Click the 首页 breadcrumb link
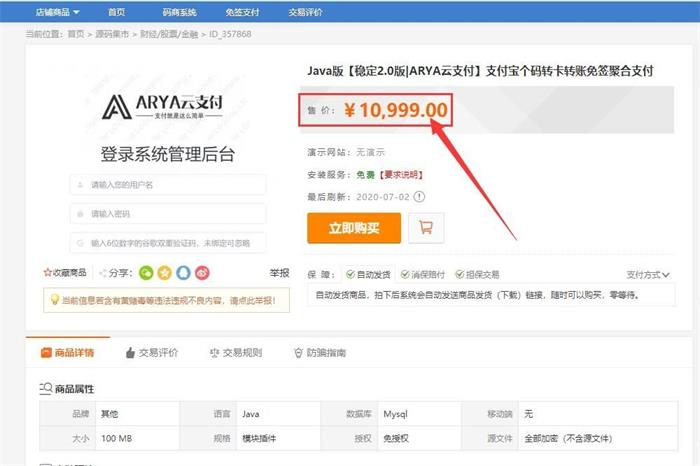The image size is (700, 466). pos(76,34)
